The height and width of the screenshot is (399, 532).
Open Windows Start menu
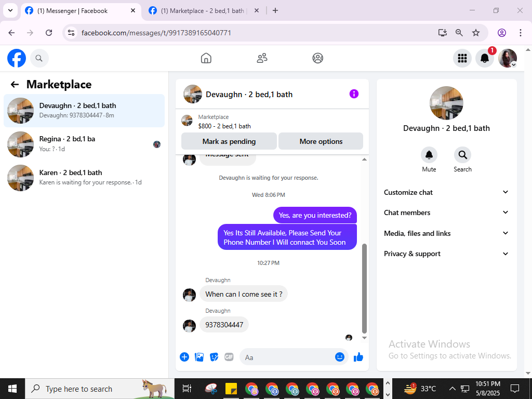point(12,389)
